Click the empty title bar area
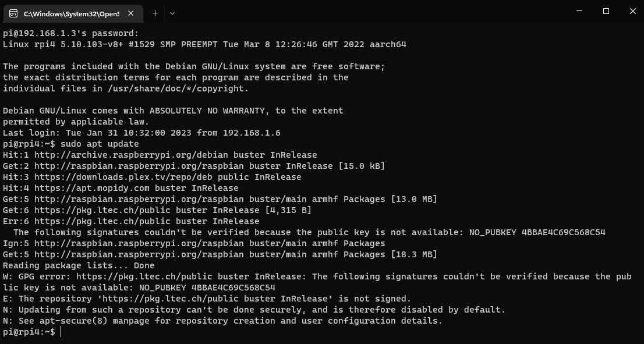 coord(370,11)
